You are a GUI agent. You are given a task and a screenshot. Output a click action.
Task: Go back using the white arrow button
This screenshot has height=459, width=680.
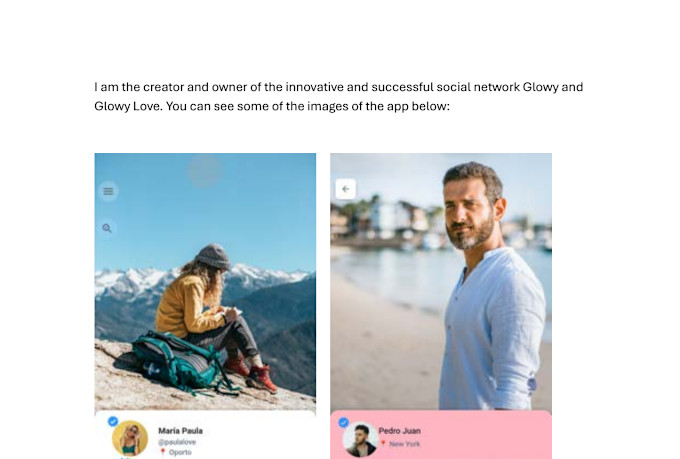click(346, 189)
